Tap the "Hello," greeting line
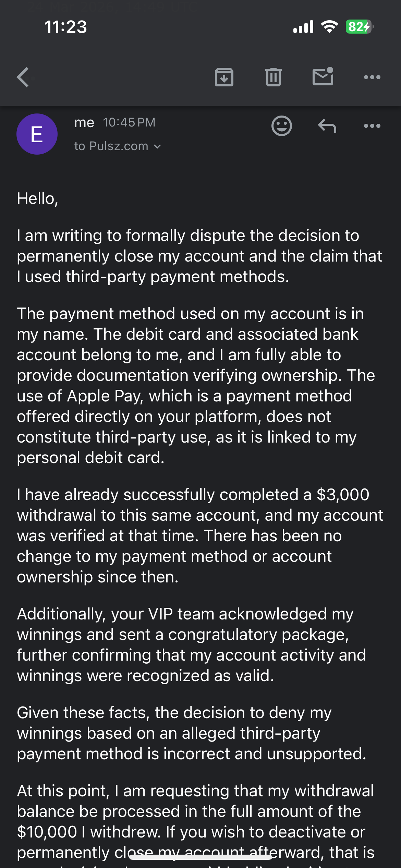Screen dimensions: 401x868 (38, 198)
